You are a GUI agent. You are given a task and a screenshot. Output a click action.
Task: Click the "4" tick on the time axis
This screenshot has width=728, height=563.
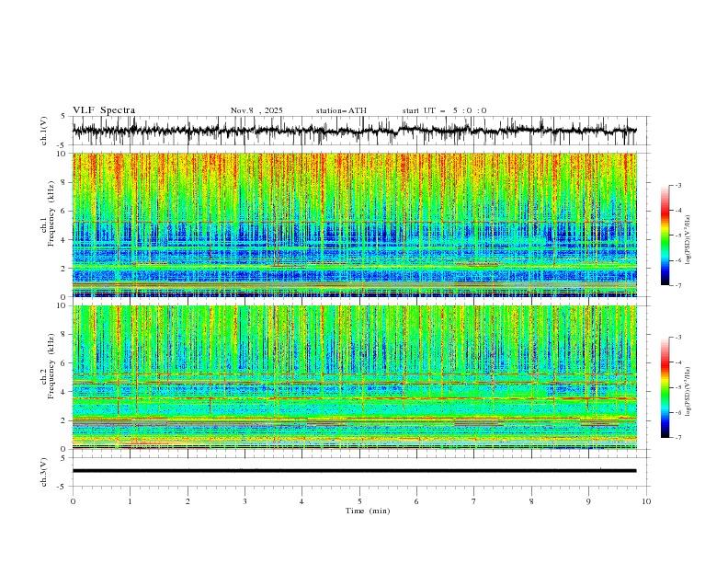301,501
